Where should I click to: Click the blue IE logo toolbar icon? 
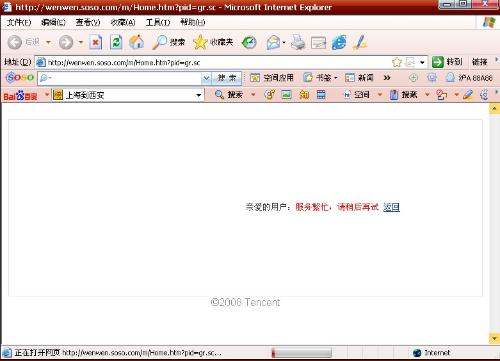(x=339, y=42)
